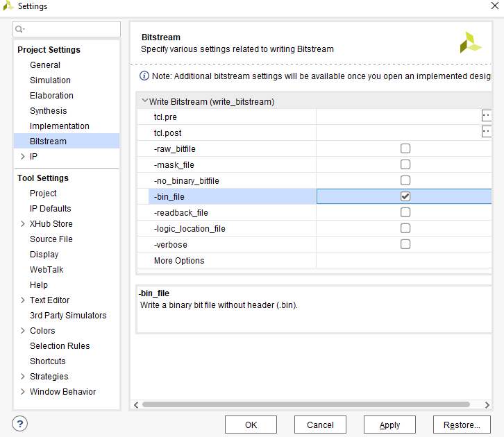Toggle the -verbose checkbox
Viewport: 504px width, 437px height.
(x=405, y=244)
